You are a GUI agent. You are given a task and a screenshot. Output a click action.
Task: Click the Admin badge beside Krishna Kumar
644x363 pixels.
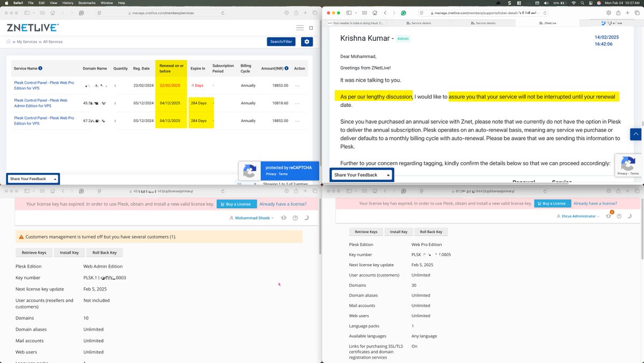[x=402, y=39]
